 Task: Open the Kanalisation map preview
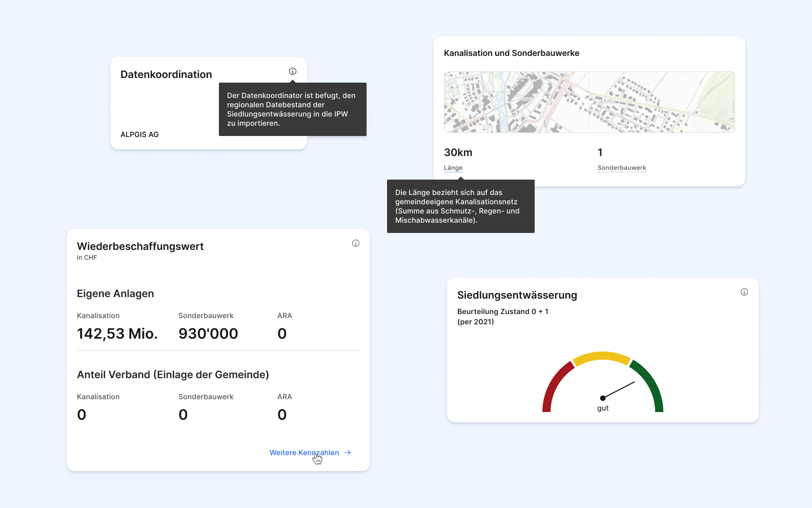click(x=589, y=102)
